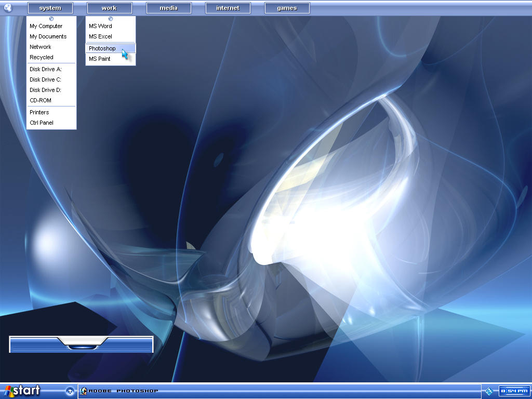Open the CD-ROM entry
The image size is (532, 399).
[x=51, y=100]
